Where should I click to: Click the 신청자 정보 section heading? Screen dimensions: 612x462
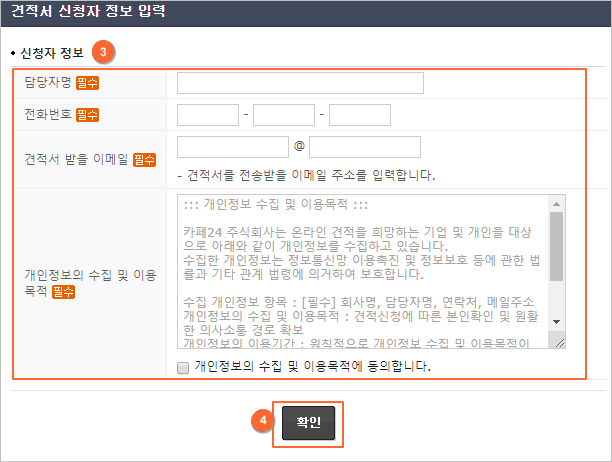tap(52, 53)
